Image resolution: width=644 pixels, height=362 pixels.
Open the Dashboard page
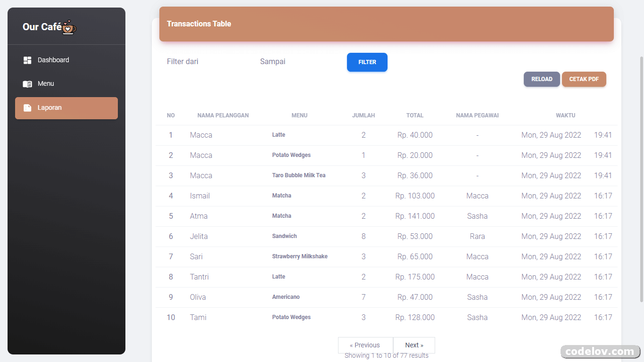pyautogui.click(x=66, y=60)
